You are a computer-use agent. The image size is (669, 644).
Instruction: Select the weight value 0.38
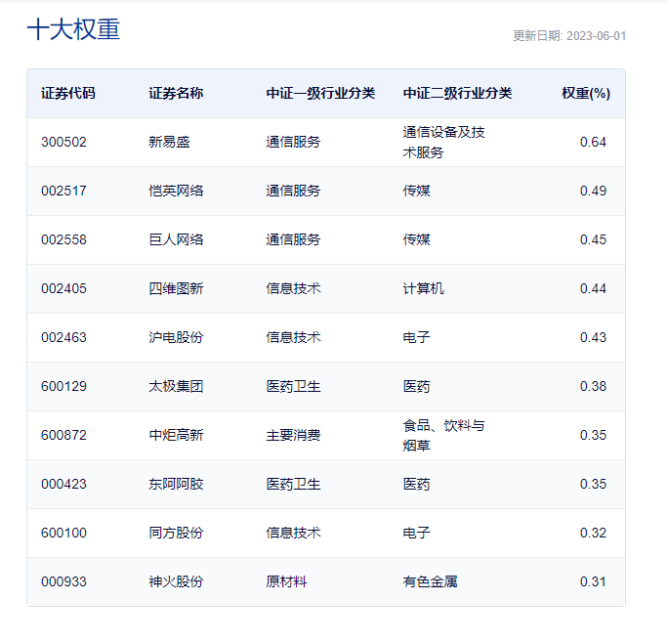[593, 386]
